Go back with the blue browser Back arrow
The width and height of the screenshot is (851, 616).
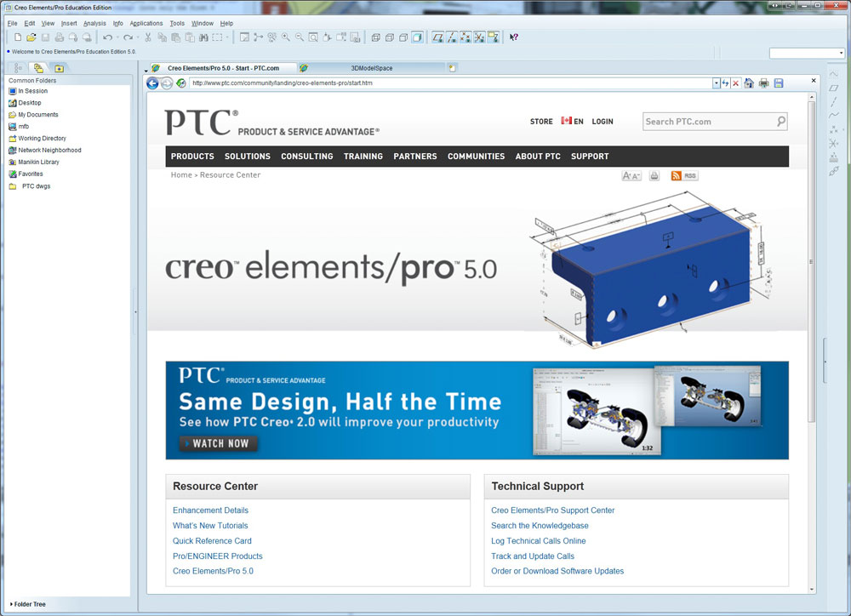coord(152,83)
